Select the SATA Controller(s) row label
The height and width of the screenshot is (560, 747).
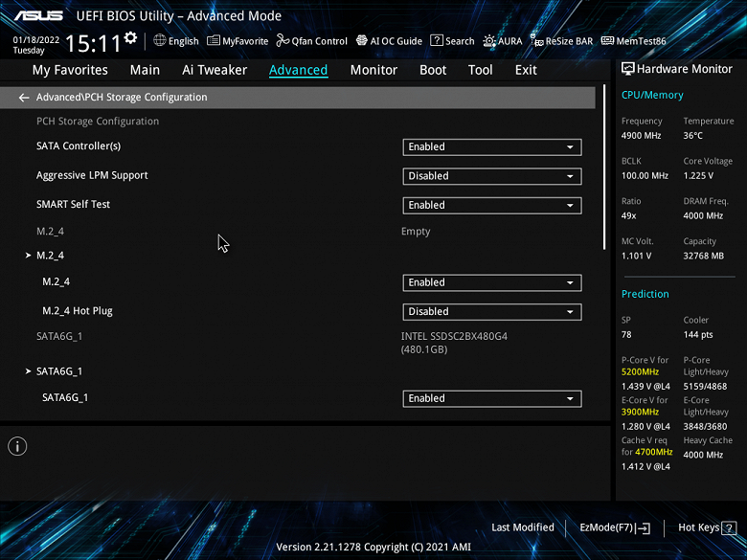click(79, 146)
